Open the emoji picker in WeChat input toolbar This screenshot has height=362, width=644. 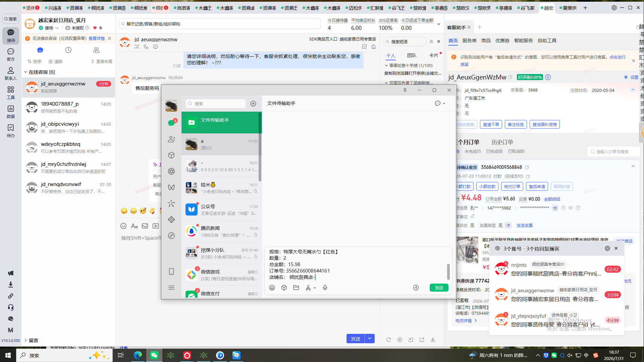pyautogui.click(x=272, y=288)
